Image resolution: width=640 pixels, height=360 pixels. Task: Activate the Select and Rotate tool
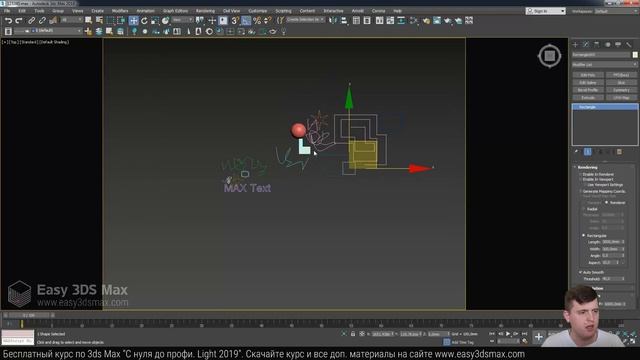144,20
